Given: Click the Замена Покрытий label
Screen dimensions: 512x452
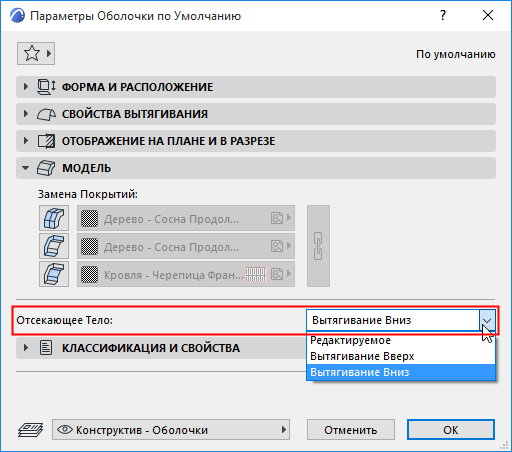Looking at the screenshot, I should tap(88, 194).
